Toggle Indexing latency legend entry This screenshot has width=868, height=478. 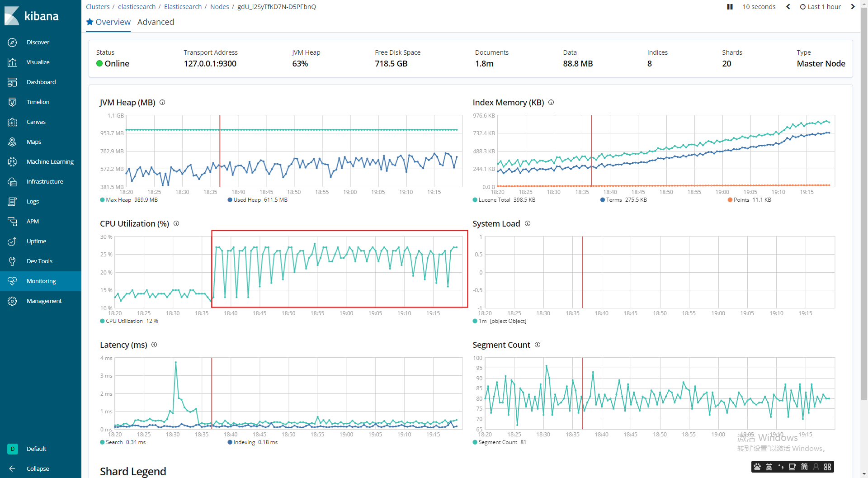pos(253,442)
